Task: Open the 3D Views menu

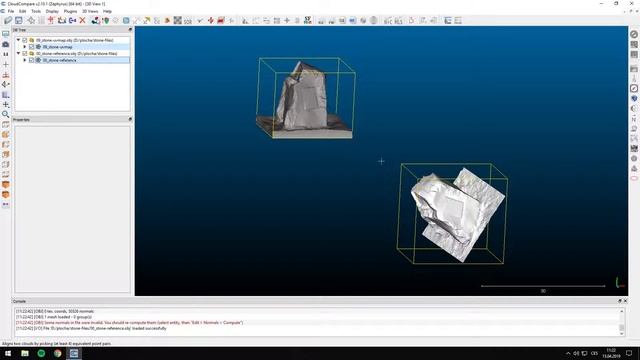Action: click(x=90, y=11)
